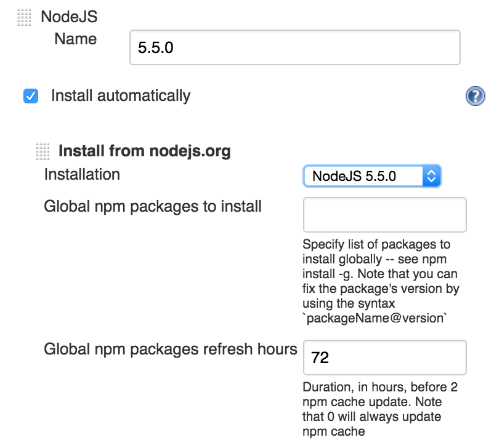Click the Global npm packages to install label
Screen dimensions: 494x448
153,207
